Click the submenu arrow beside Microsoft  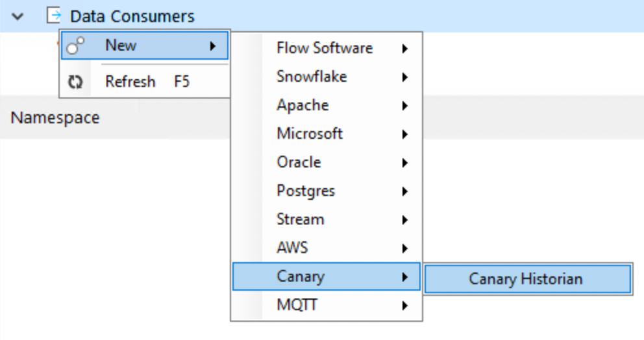(405, 134)
